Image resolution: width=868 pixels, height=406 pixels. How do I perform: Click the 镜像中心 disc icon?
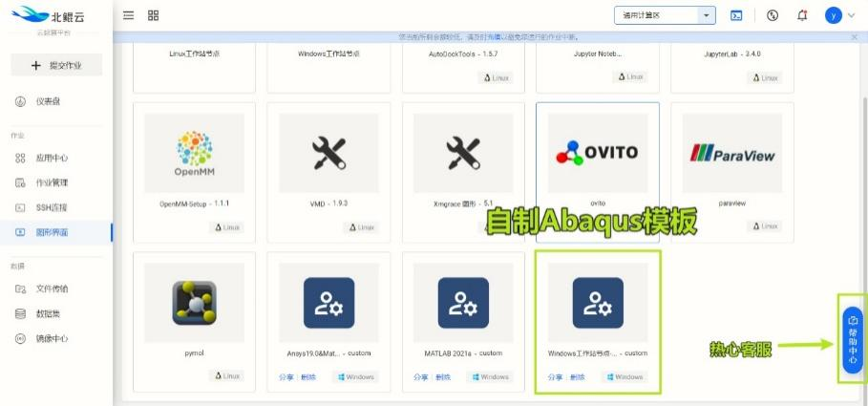(20, 338)
